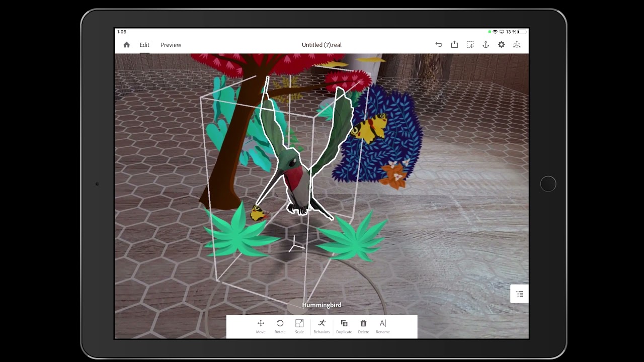Open the scene objects list panel
Viewport: 644px width, 362px height.
click(520, 294)
